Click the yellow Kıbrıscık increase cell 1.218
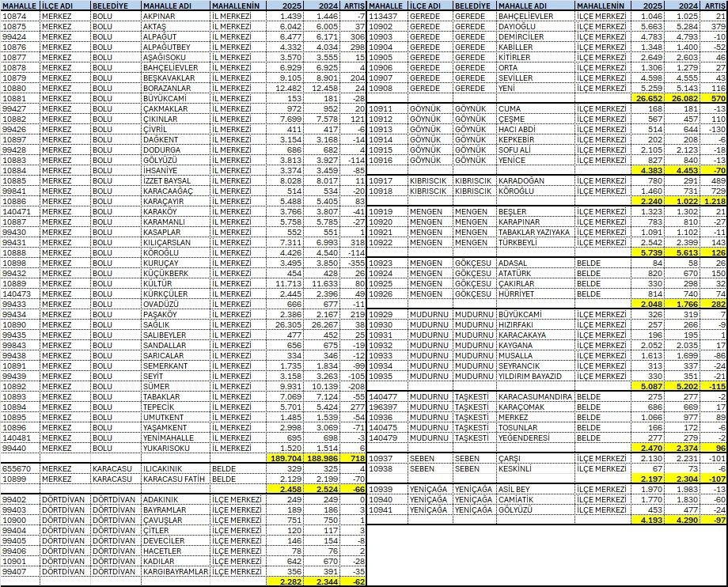This screenshot has height=587, width=728. tap(713, 201)
